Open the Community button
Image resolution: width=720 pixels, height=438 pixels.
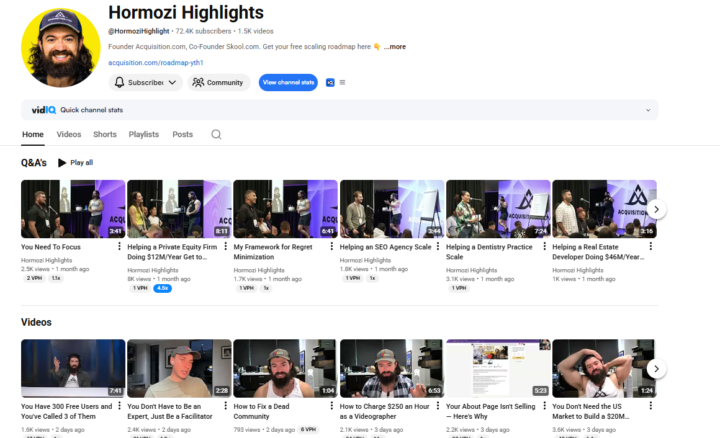pos(219,83)
